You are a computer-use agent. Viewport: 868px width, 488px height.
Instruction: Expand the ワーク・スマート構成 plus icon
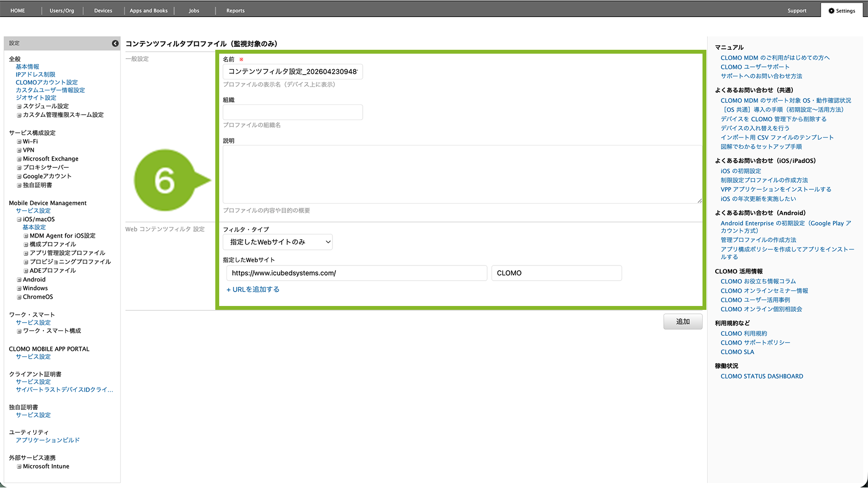(19, 331)
